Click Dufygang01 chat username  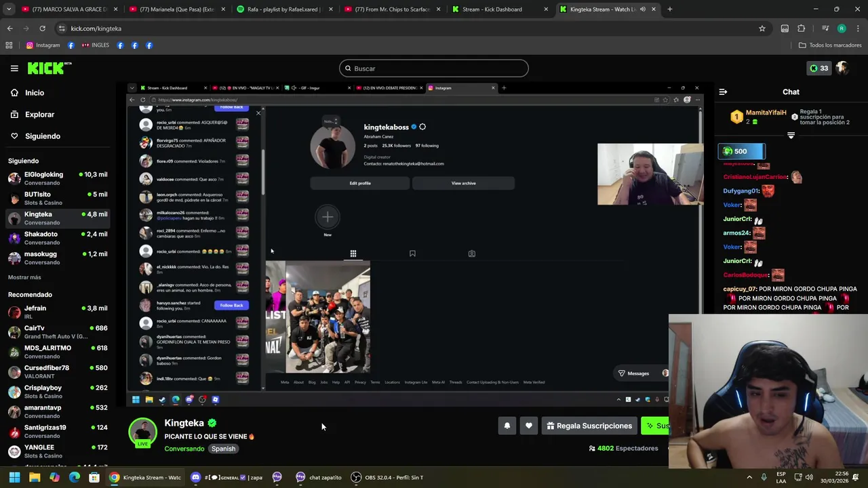tap(741, 191)
